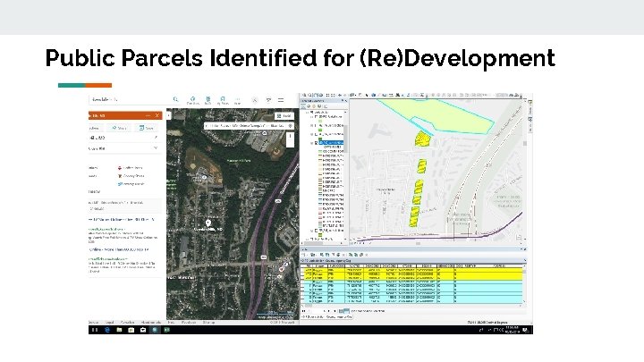Viewport: 644px width, 362px height.
Task: Select the ArcMap Pan tool
Action: tap(316, 96)
